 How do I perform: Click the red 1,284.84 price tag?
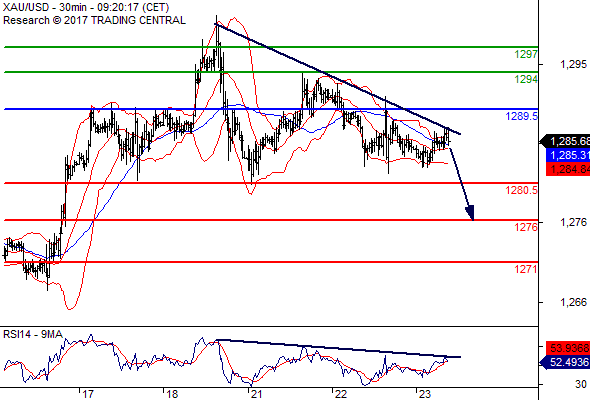[568, 169]
